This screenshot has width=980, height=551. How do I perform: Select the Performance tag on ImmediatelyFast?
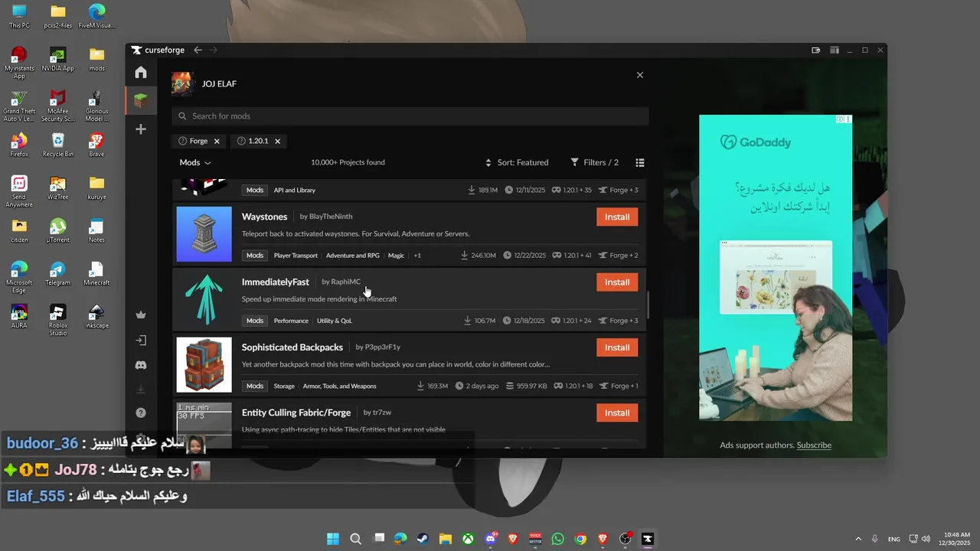(x=291, y=321)
